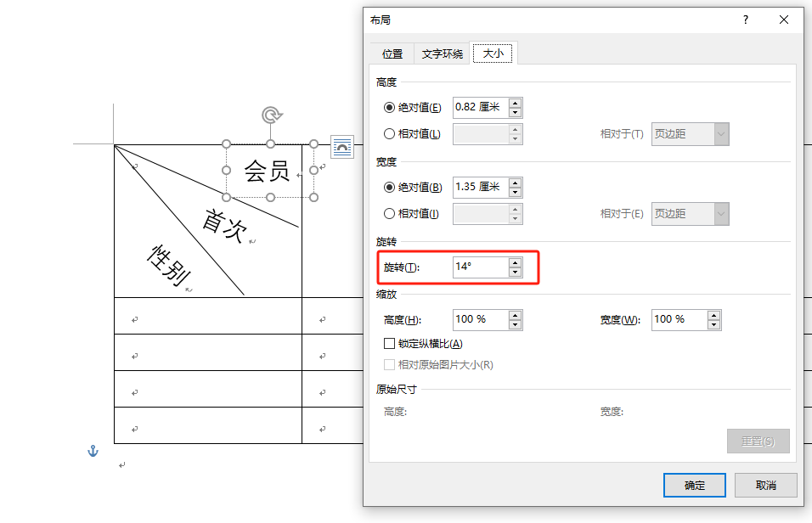
Task: Select the width 相对值(I) radio button
Action: 390,214
